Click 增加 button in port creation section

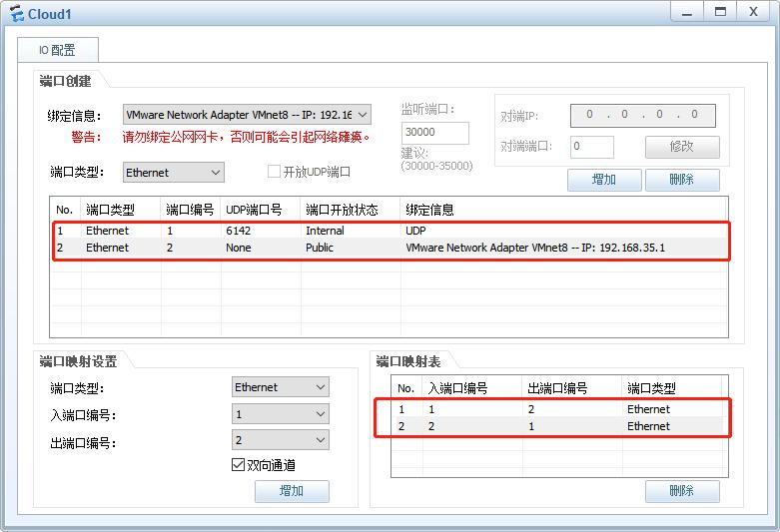603,180
